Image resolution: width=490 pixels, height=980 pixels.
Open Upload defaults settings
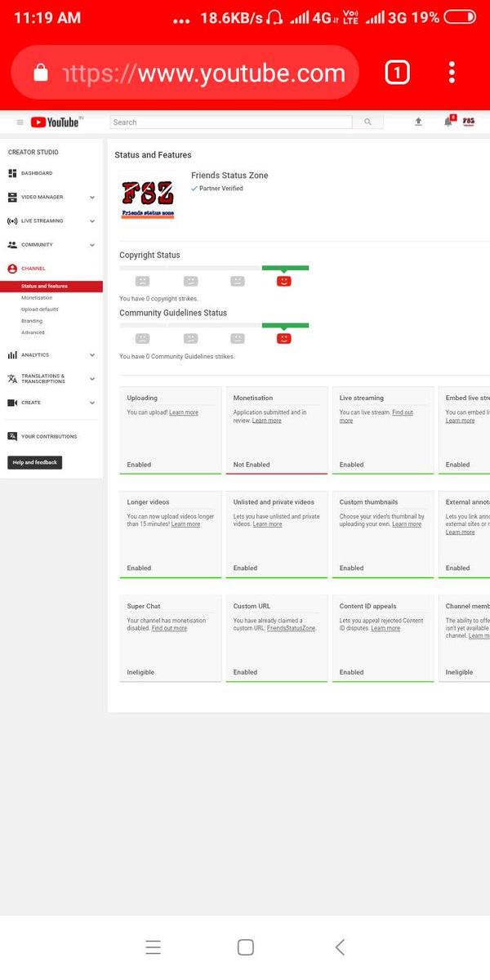coord(40,310)
